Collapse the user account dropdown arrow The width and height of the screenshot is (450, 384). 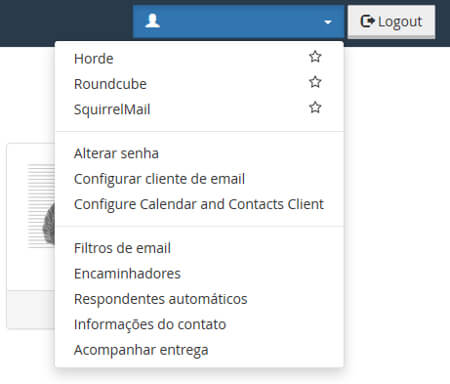click(x=328, y=22)
